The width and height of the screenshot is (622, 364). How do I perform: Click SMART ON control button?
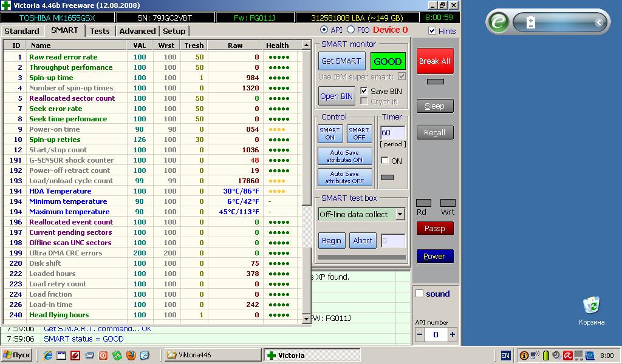pos(330,133)
